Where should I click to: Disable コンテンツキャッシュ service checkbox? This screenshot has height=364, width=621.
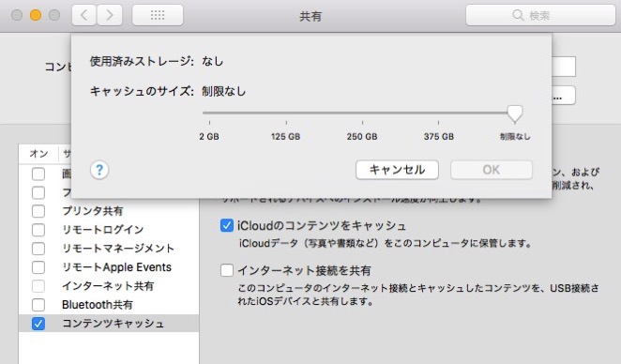(38, 324)
